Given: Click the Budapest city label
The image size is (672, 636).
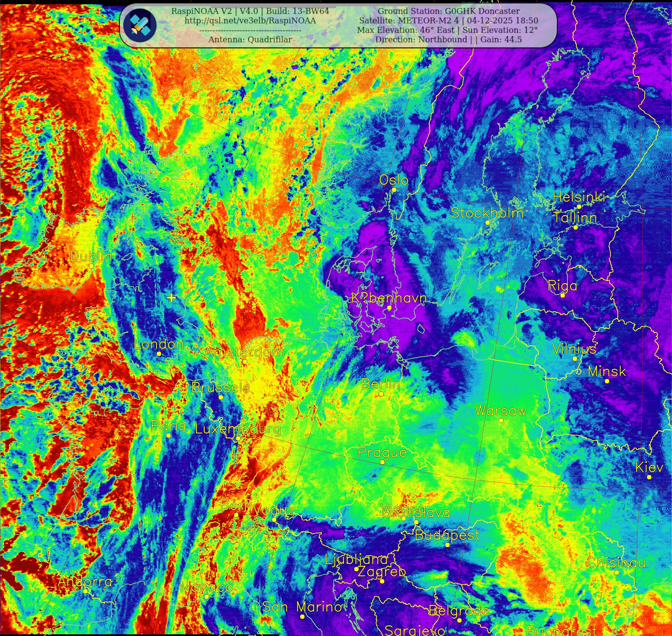Looking at the screenshot, I should click(x=447, y=535).
